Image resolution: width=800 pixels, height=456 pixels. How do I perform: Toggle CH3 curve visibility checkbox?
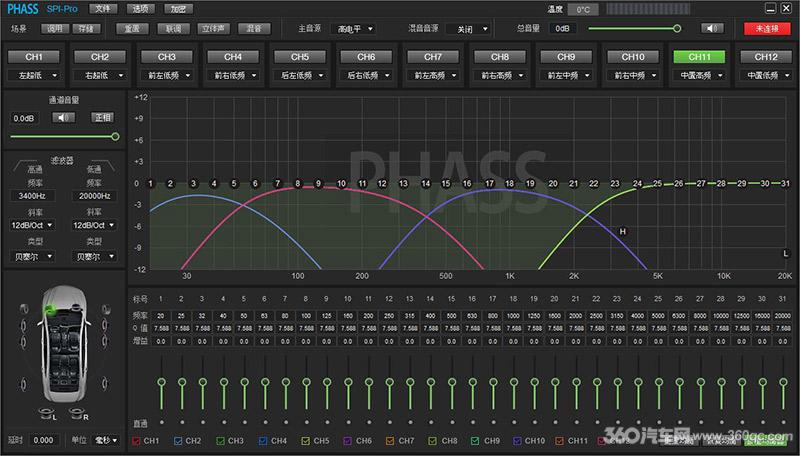click(220, 441)
